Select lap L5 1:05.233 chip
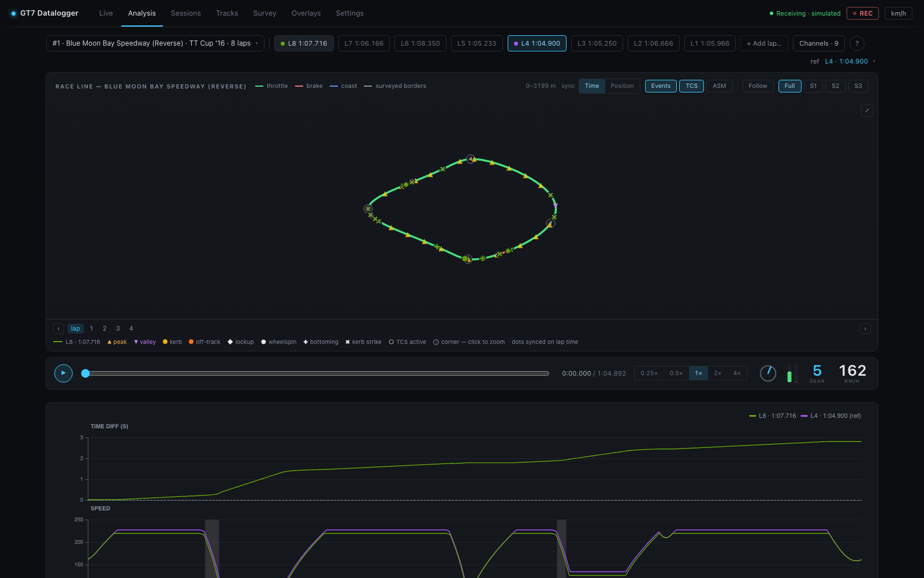The image size is (924, 578). point(477,43)
